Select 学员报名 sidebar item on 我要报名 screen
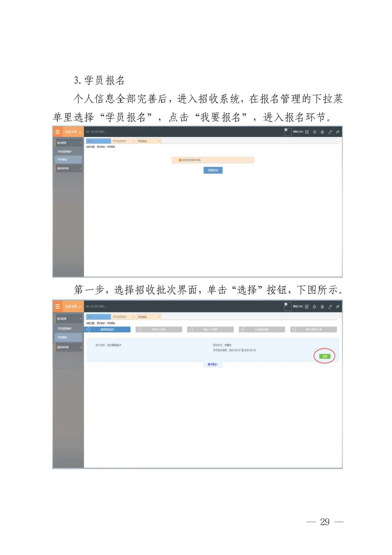The height and width of the screenshot is (555, 392). tap(69, 159)
